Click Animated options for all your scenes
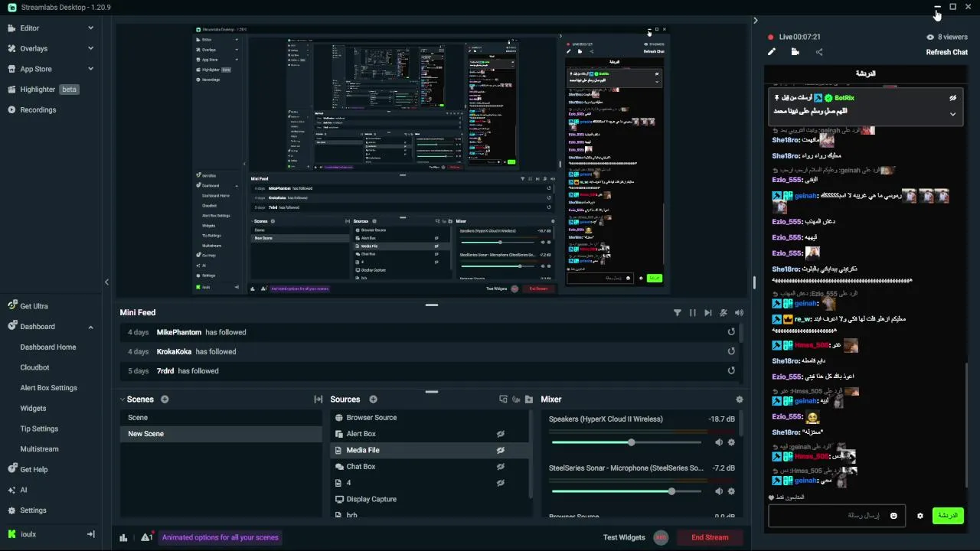Image resolution: width=980 pixels, height=551 pixels. tap(220, 537)
